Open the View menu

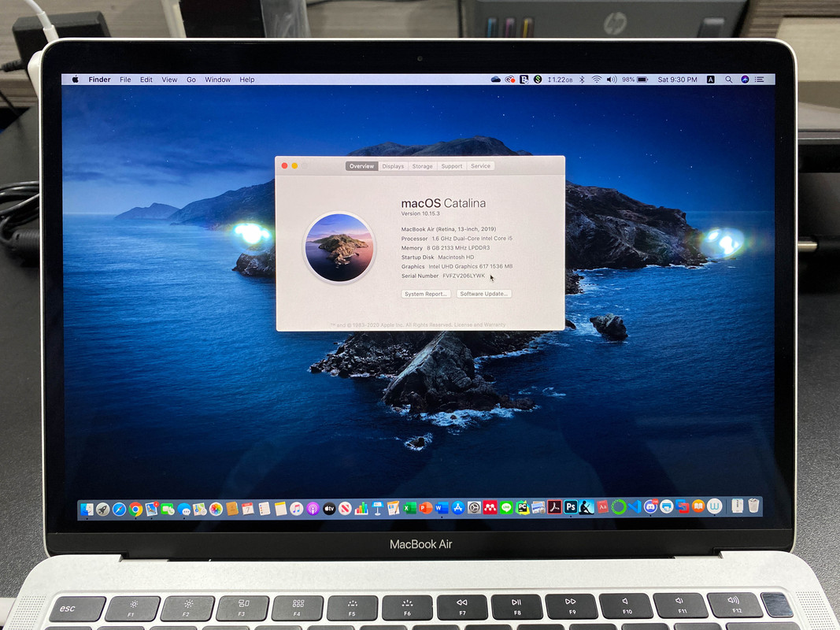(x=169, y=80)
